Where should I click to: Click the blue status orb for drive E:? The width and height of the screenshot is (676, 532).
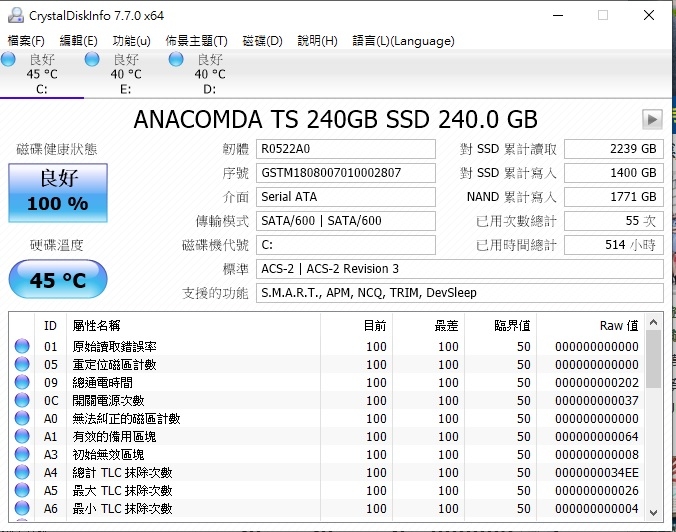tap(92, 59)
